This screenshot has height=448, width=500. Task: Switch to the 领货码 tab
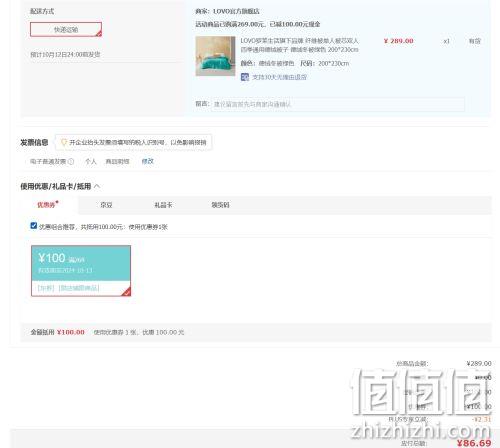[x=220, y=205]
